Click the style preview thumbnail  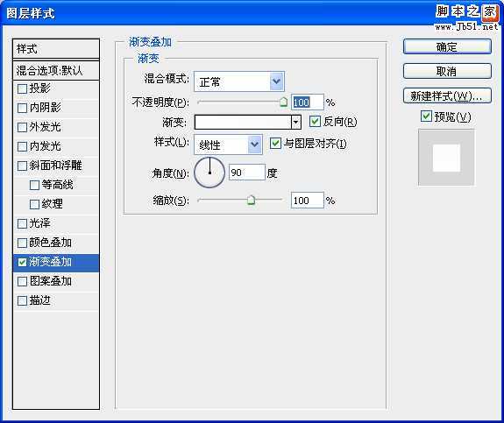click(x=446, y=158)
